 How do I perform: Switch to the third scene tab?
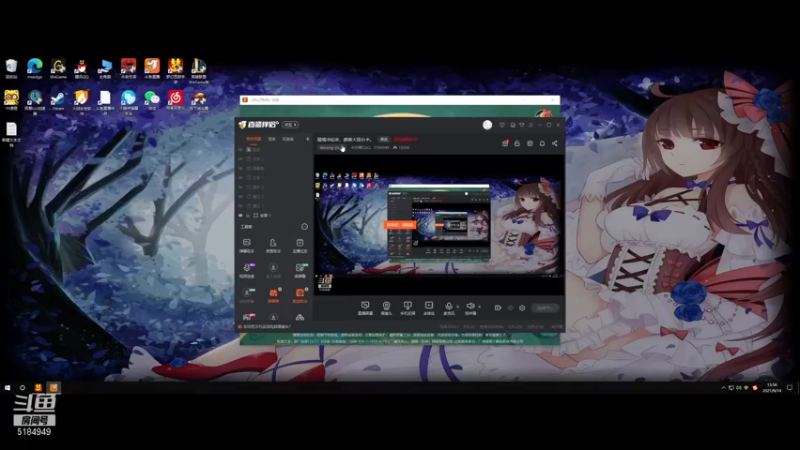point(288,139)
